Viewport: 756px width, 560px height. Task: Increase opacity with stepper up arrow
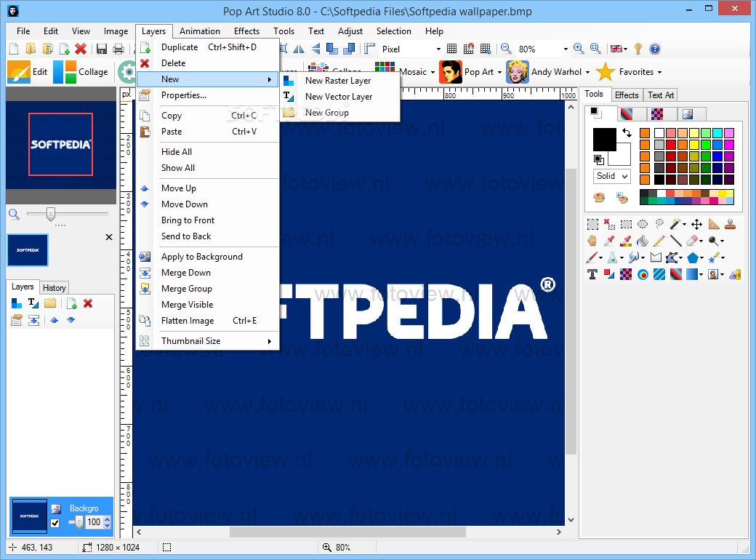pyautogui.click(x=107, y=519)
